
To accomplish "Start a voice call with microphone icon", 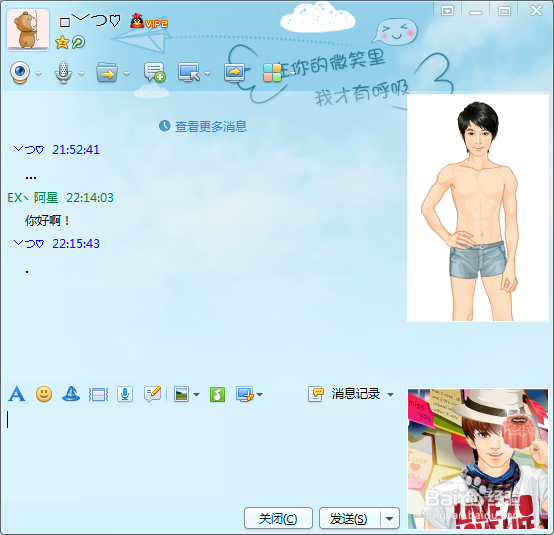I will pos(63,73).
